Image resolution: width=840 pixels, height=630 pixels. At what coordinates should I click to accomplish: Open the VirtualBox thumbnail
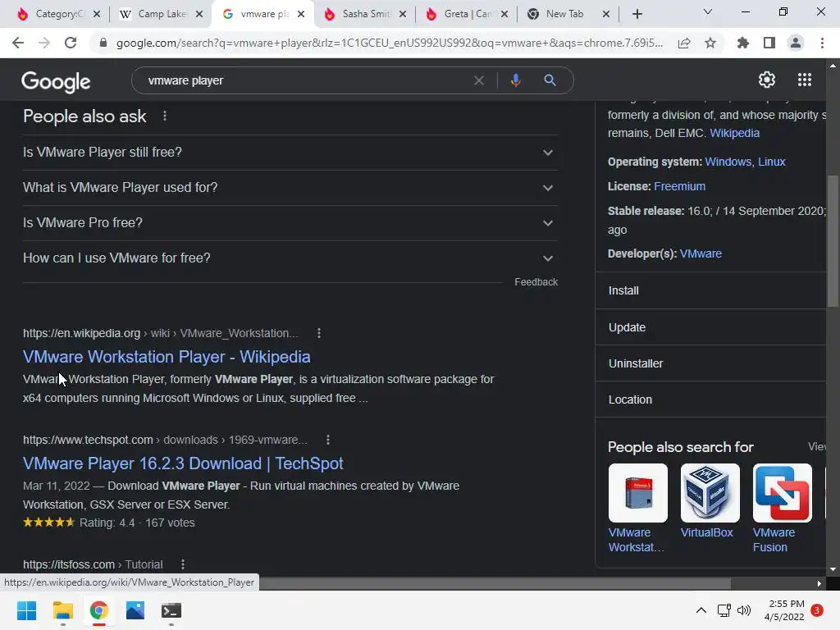click(710, 493)
